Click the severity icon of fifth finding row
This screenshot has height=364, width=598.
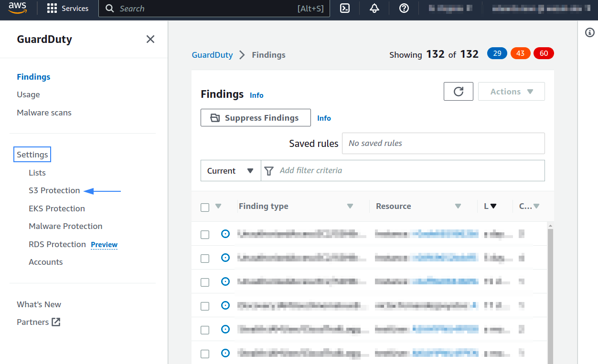(x=225, y=329)
